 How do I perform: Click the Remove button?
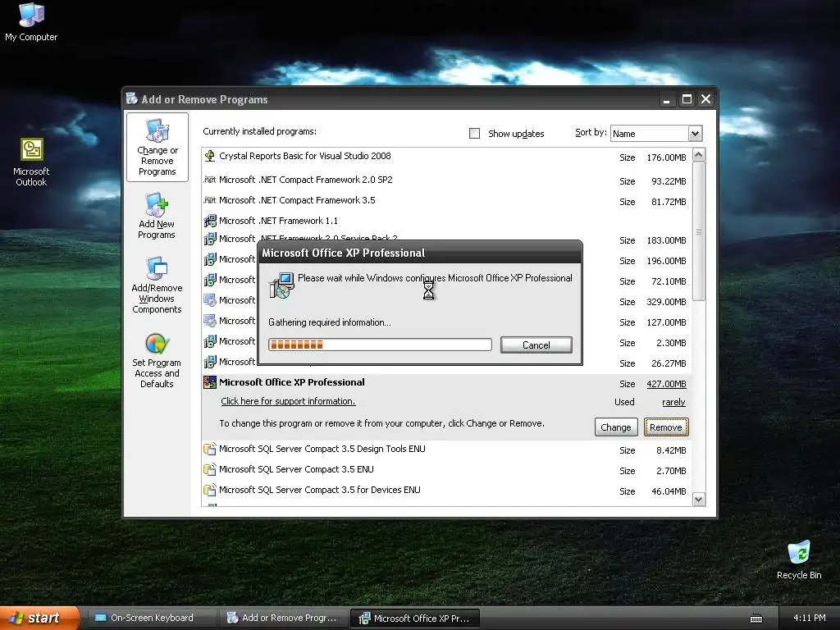[666, 427]
